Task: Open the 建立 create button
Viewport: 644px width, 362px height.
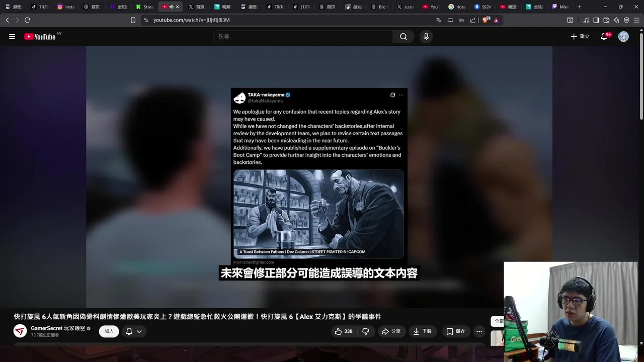Action: [580, 36]
